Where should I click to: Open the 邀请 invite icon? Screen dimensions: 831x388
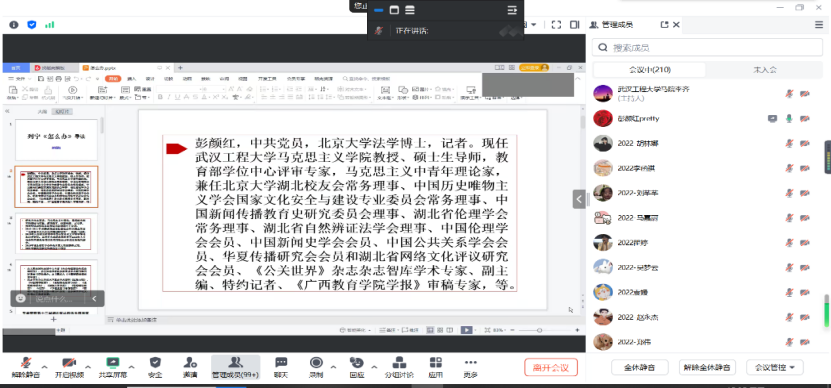click(190, 363)
